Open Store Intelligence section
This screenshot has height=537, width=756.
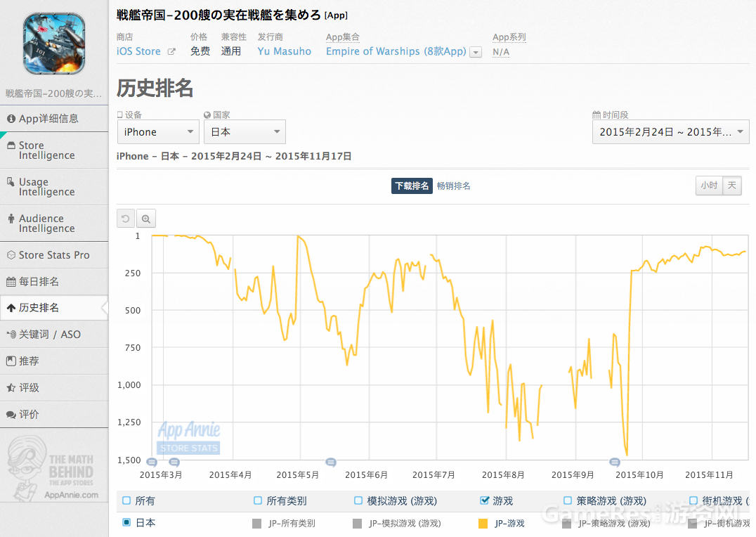[x=54, y=150]
